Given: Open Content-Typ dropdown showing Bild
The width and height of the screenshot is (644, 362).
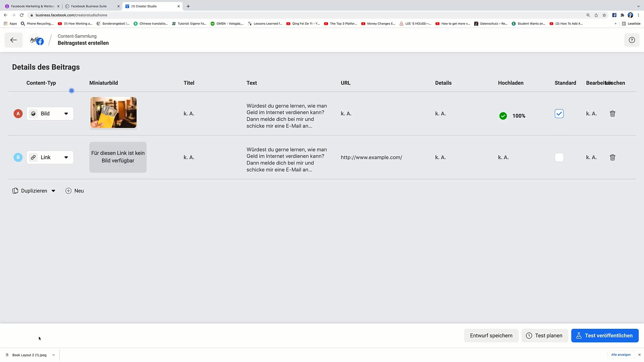Looking at the screenshot, I should [x=50, y=114].
